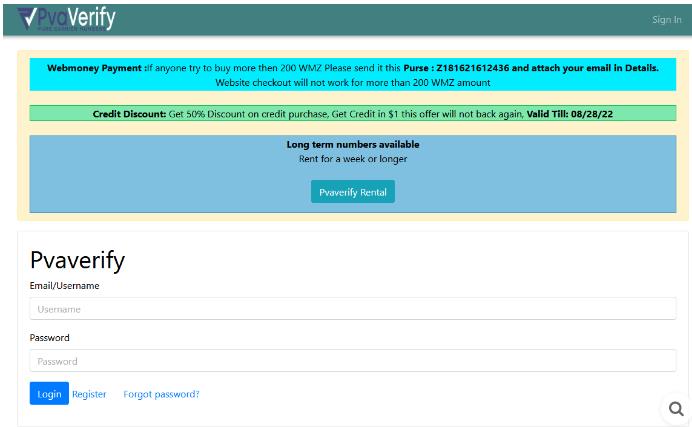Viewport: 692px width, 427px height.
Task: Click the Password field label
Action: pos(49,337)
